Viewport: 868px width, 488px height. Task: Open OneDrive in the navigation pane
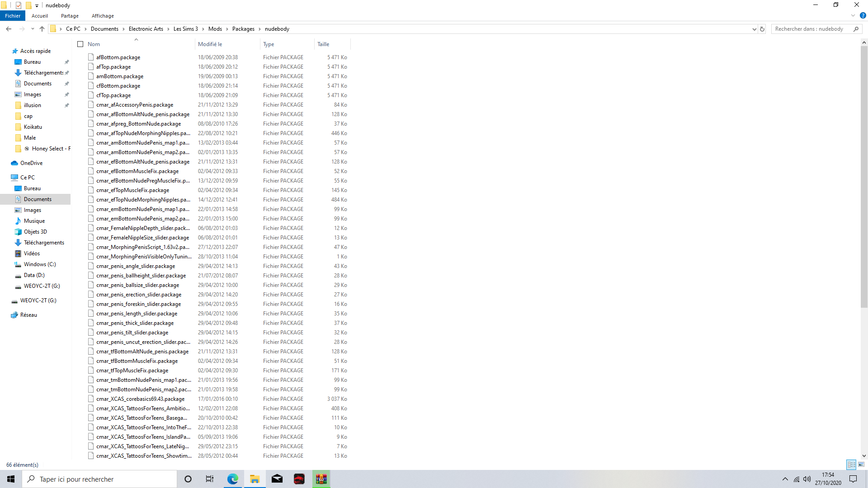click(31, 163)
